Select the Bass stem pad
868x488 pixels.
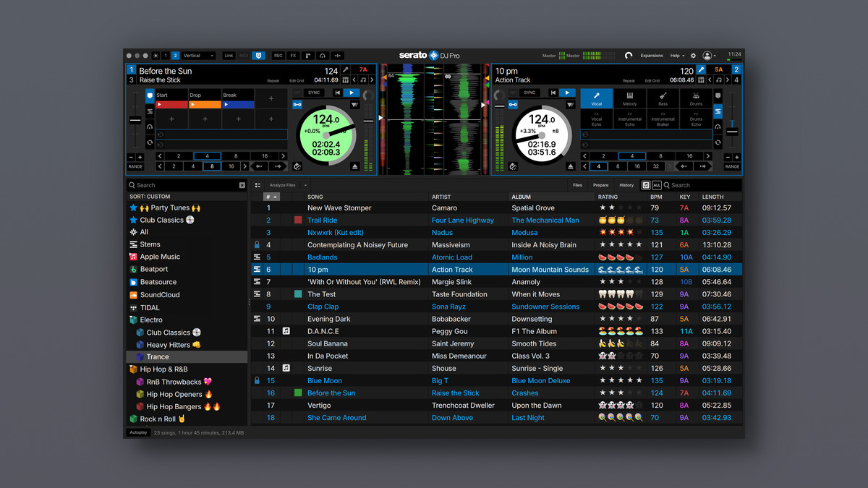point(663,99)
